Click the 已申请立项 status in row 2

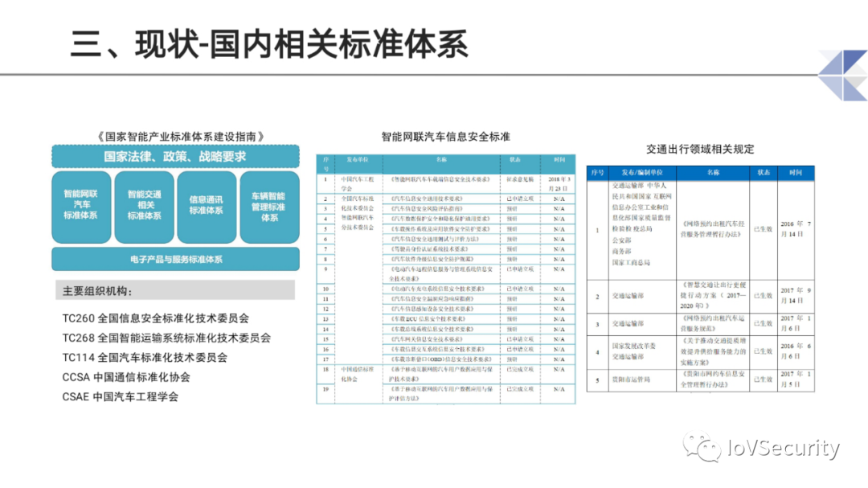[520, 199]
